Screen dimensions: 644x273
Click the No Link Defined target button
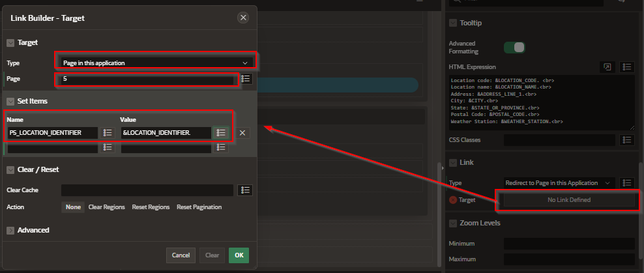pos(569,200)
